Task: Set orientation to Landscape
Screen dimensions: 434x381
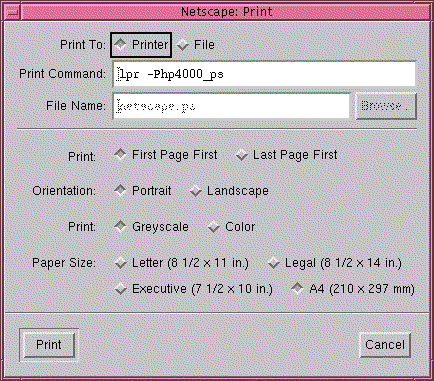Action: click(229, 191)
